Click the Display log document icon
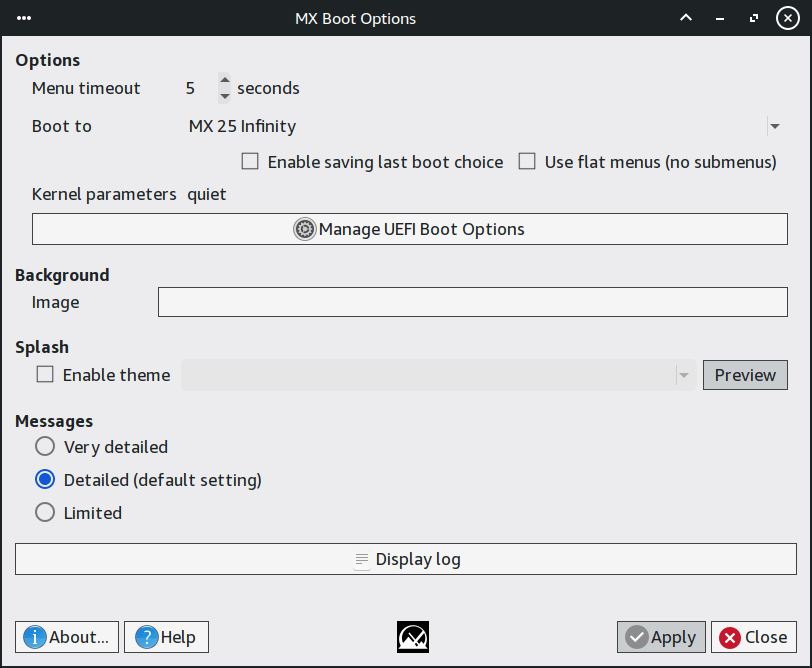 coord(362,560)
